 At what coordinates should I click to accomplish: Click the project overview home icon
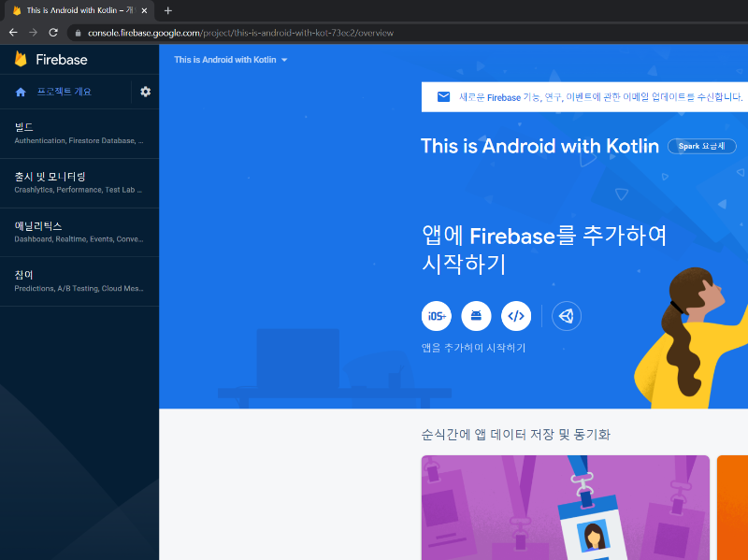[21, 92]
